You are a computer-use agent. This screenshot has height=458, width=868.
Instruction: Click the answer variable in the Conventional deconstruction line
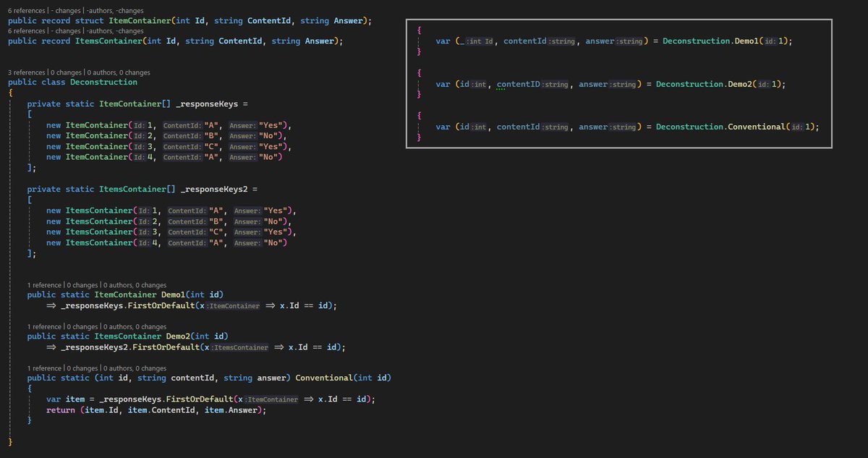594,127
